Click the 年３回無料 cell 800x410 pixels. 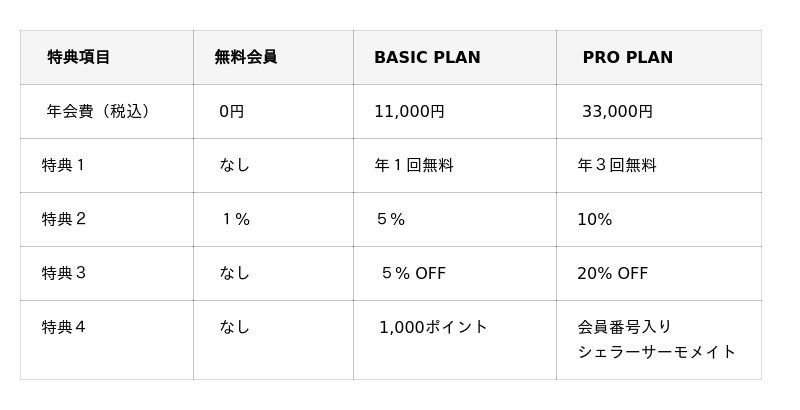pos(616,165)
